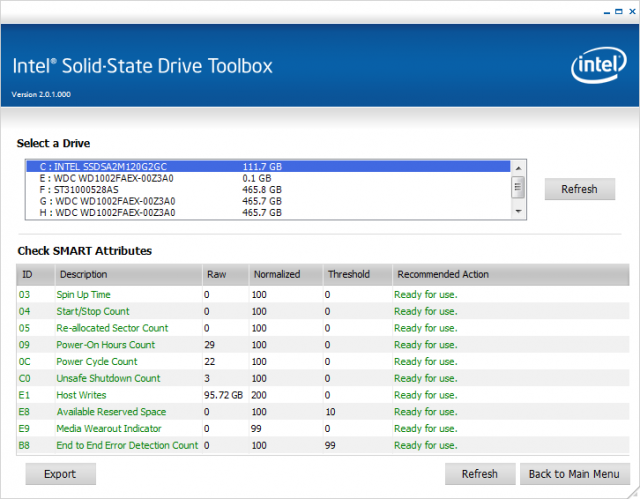Sort by the ID column header
The image size is (640, 499).
(36, 275)
